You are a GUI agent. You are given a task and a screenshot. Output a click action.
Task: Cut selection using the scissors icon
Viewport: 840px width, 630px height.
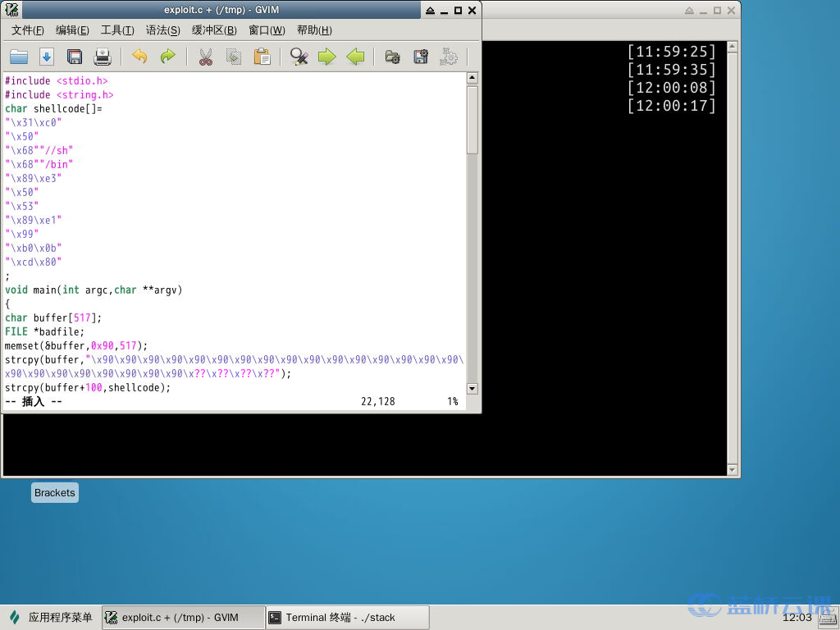coord(206,57)
